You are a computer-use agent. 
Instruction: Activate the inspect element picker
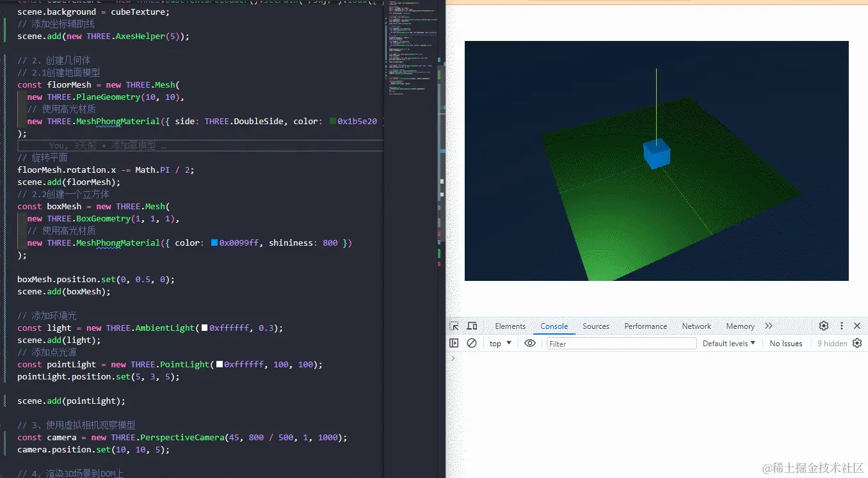click(x=454, y=326)
